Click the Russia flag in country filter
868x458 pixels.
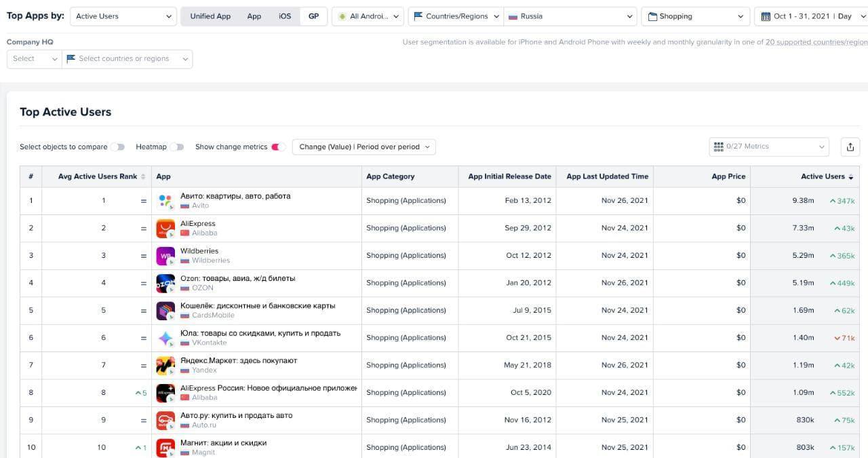(x=513, y=16)
